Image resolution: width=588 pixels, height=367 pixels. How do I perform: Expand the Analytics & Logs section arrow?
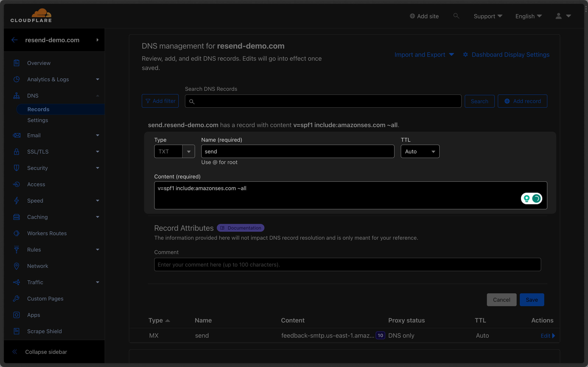98,79
